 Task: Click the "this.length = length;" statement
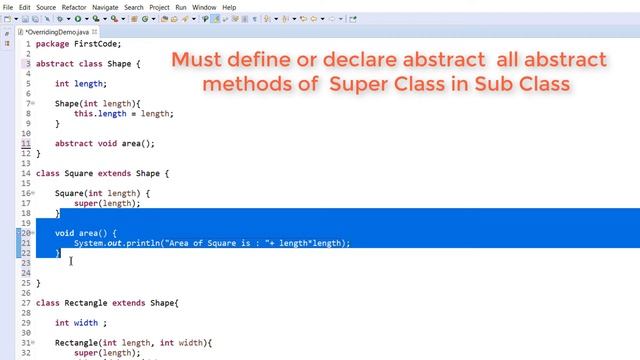click(124, 113)
